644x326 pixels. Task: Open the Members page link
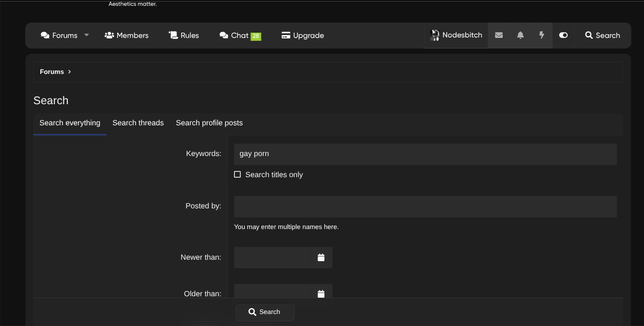tap(126, 35)
